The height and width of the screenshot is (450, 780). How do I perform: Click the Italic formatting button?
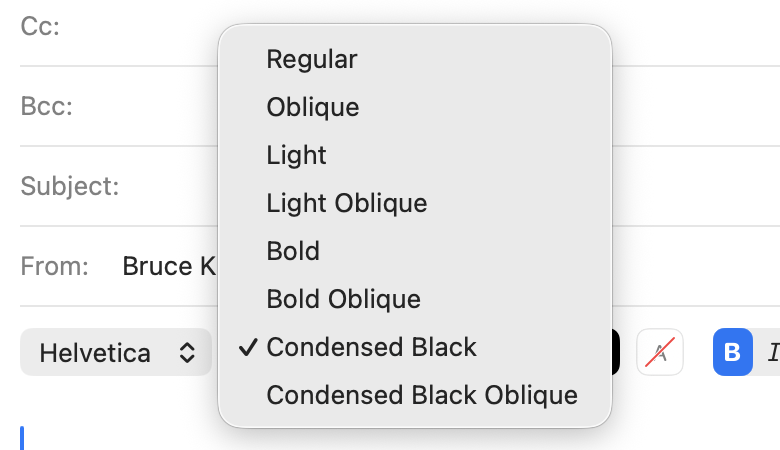pyautogui.click(x=771, y=352)
